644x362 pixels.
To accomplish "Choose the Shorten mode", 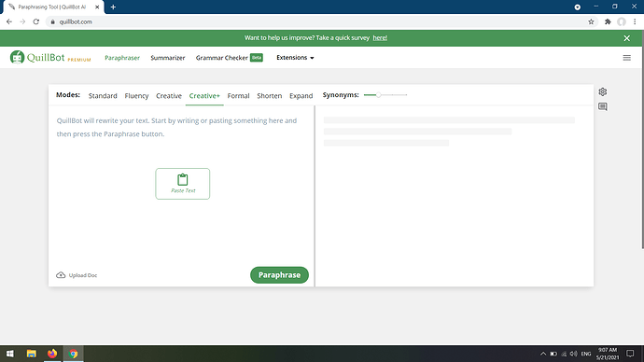I will pos(270,95).
